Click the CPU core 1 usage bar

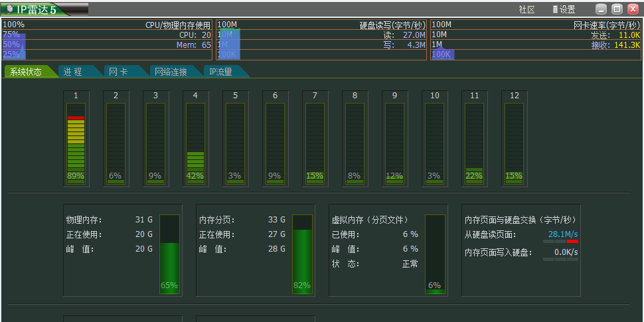[x=76, y=143]
